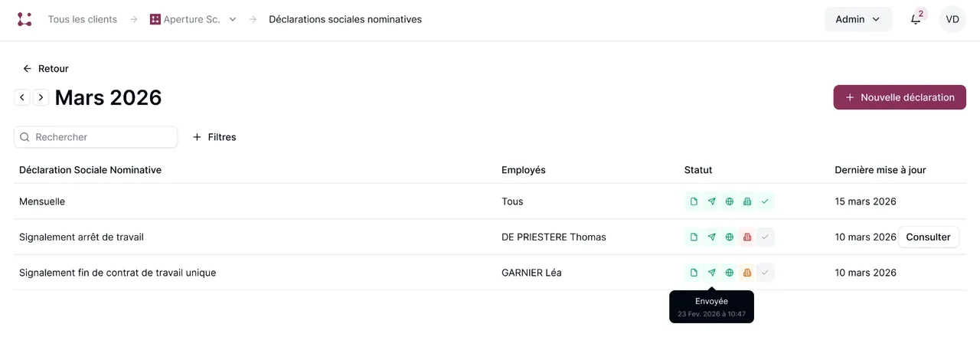
Task: Open the VD user avatar menu
Action: coord(952,19)
